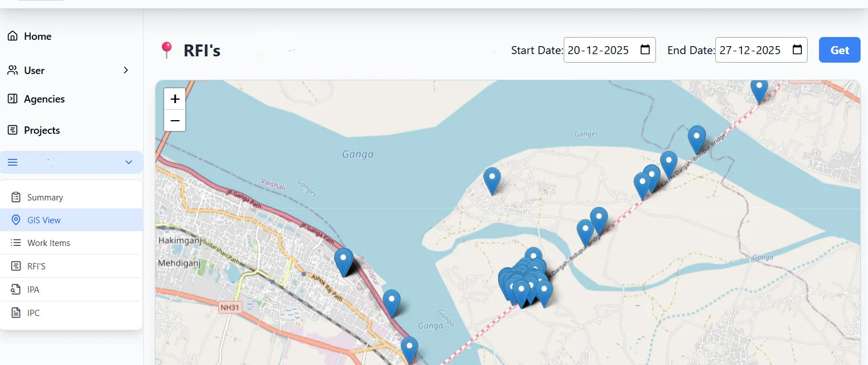Click the Home icon in the sidebar
Viewport: 868px width, 365px height.
[x=13, y=35]
